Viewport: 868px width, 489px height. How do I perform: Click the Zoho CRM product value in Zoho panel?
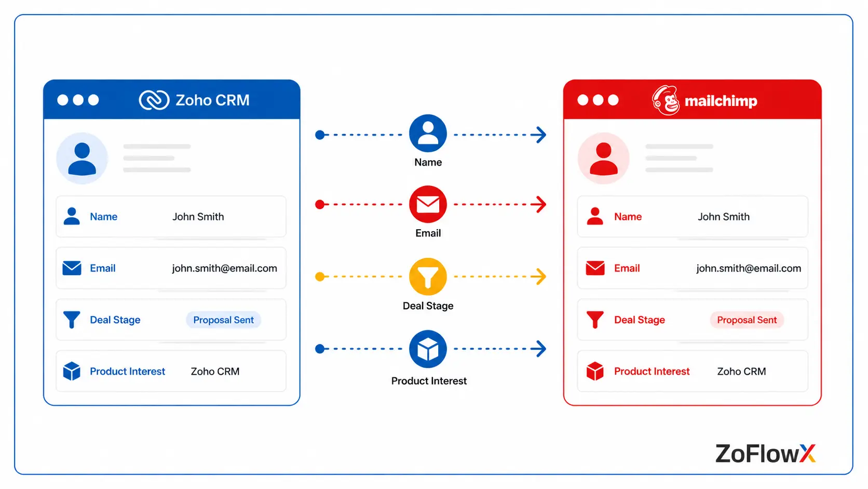click(x=215, y=371)
